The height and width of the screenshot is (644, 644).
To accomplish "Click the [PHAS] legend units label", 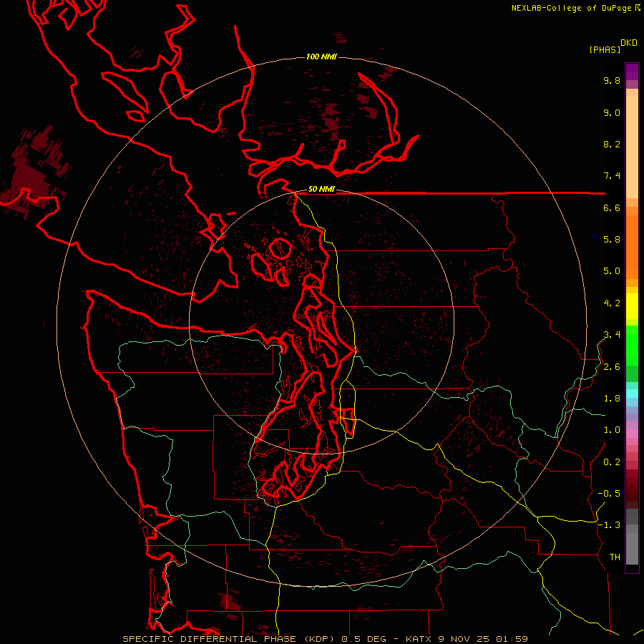I will point(605,50).
